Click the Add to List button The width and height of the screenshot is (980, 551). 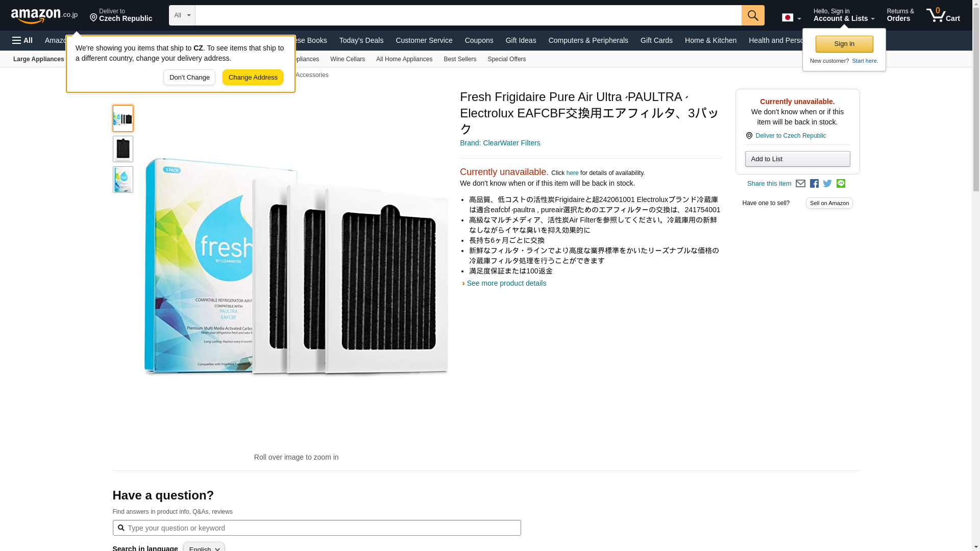(798, 159)
